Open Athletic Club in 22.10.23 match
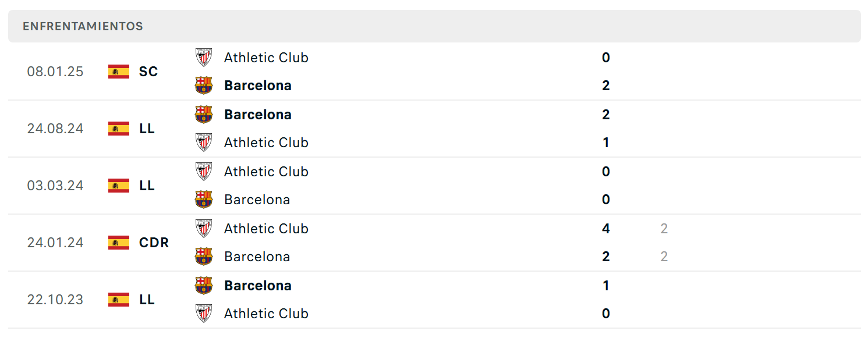868x338 pixels. [x=266, y=314]
